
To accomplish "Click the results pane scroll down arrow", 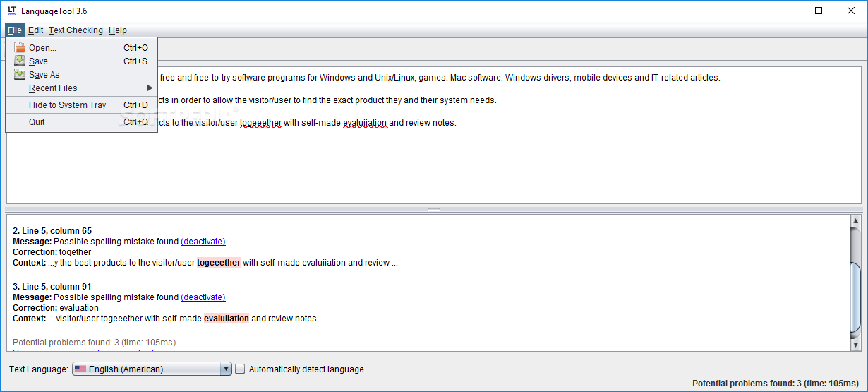I will pos(855,344).
